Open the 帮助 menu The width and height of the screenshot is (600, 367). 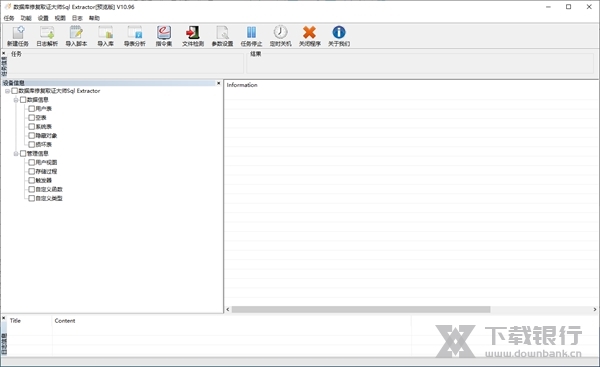[94, 18]
